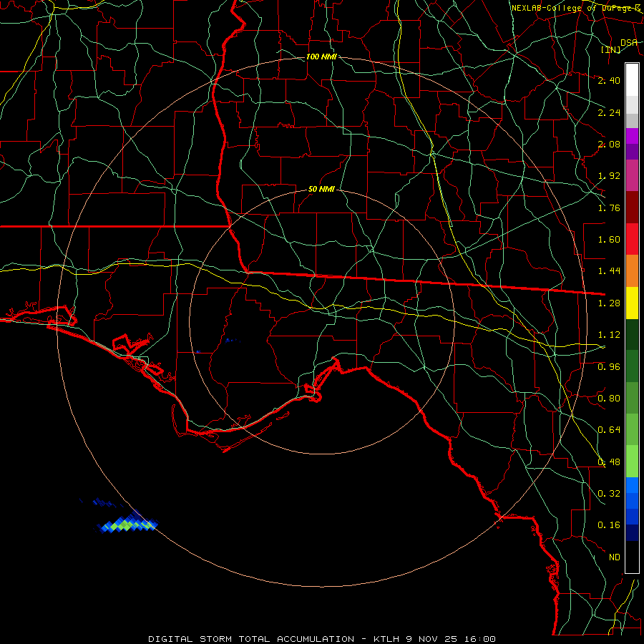Click the ND legend label
This screenshot has height=644, width=644.
click(x=615, y=557)
